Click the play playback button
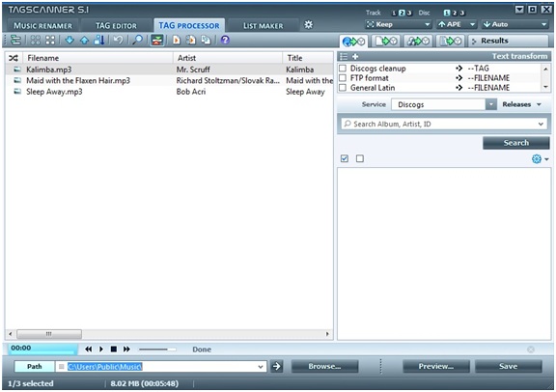The width and height of the screenshot is (556, 392). coord(101,350)
